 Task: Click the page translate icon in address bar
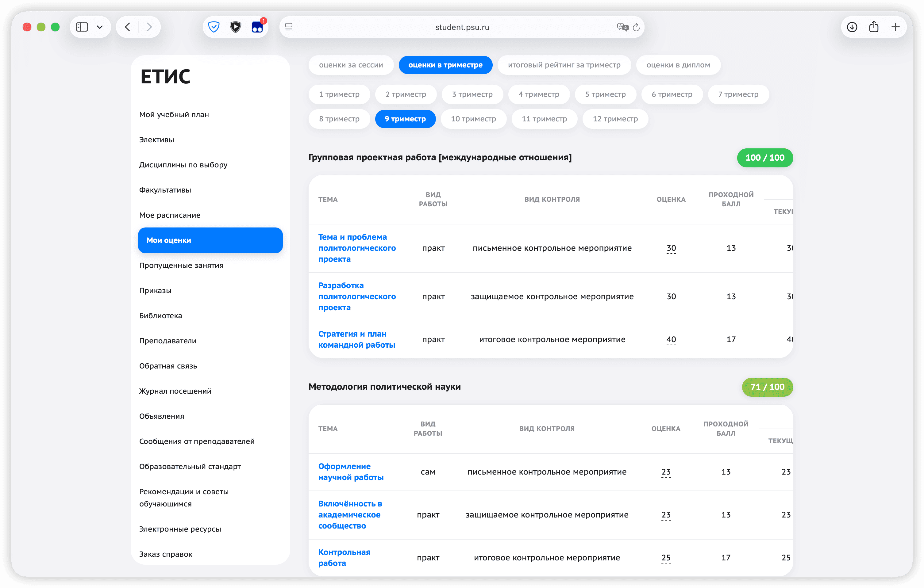(622, 27)
